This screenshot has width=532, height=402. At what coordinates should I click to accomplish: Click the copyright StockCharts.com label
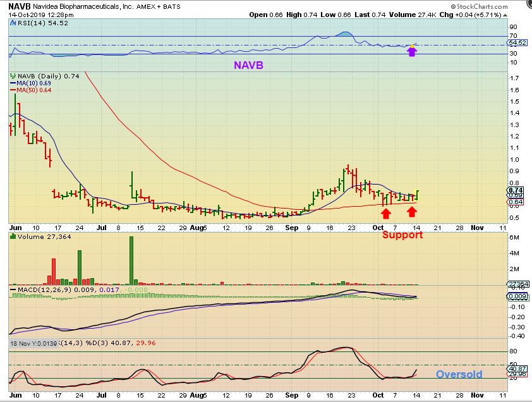[479, 6]
